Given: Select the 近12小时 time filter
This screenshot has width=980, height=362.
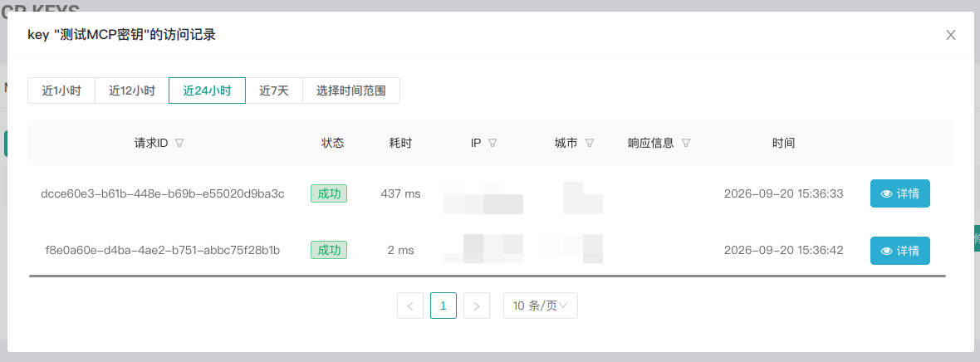Looking at the screenshot, I should tap(132, 90).
